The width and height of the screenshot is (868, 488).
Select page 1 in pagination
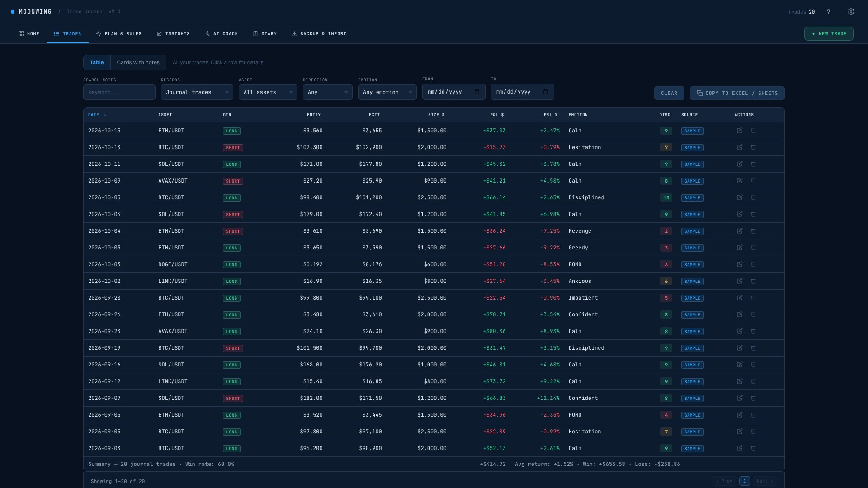(x=744, y=481)
